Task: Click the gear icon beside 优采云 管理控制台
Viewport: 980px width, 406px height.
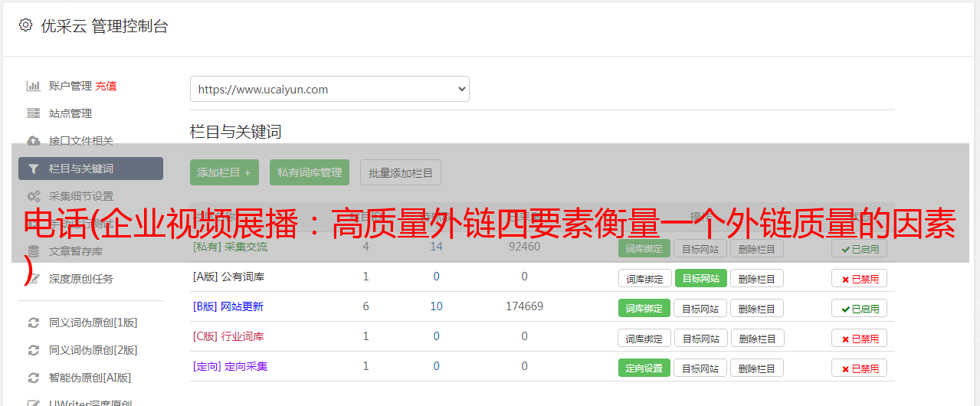Action: (25, 25)
